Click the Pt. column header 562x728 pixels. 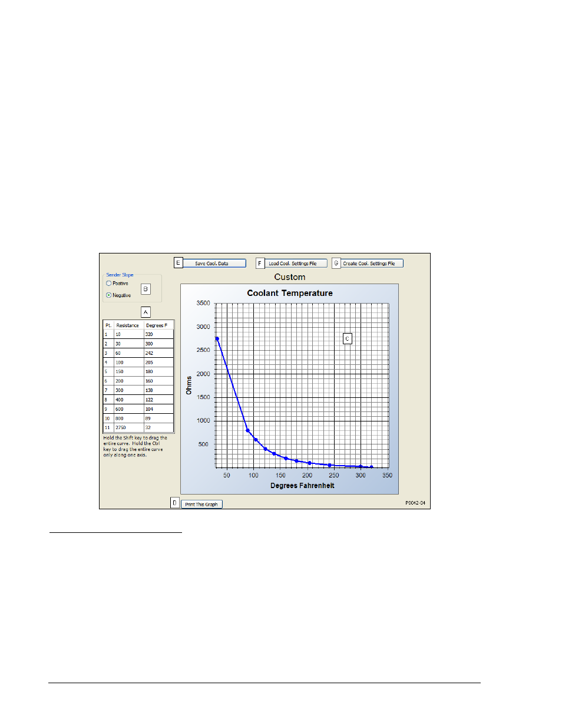coord(108,325)
